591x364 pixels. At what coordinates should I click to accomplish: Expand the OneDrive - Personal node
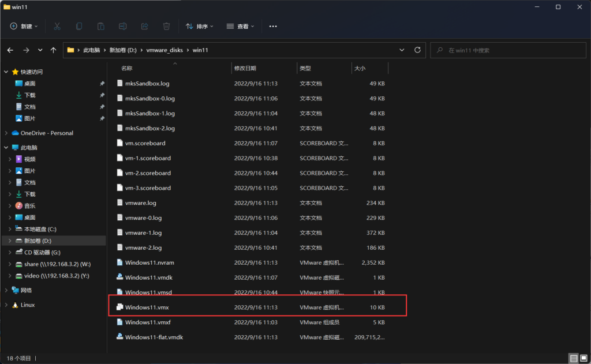6,133
